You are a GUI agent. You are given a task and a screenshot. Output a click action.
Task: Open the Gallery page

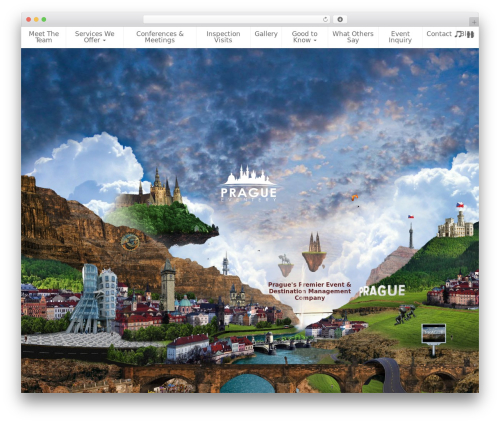click(266, 34)
